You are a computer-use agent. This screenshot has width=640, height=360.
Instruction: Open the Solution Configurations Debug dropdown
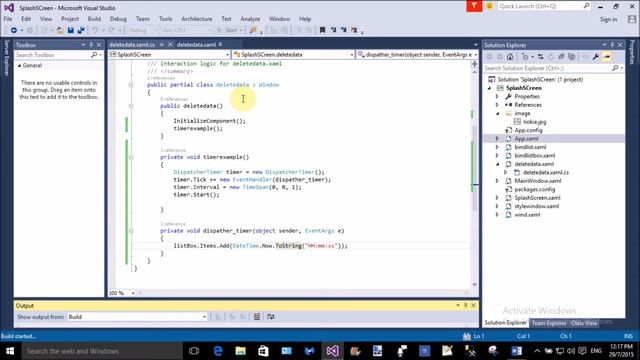click(142, 30)
